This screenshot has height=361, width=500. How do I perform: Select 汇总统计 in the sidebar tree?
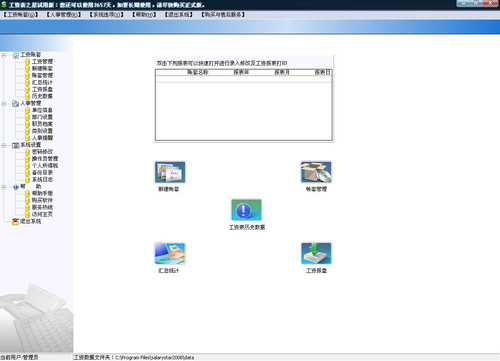coord(42,82)
